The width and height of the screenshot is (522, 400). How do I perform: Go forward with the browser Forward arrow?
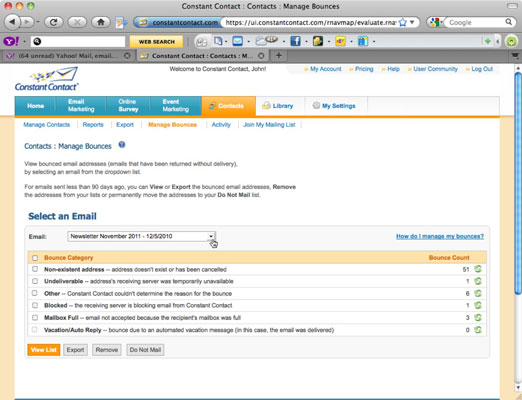(28, 22)
